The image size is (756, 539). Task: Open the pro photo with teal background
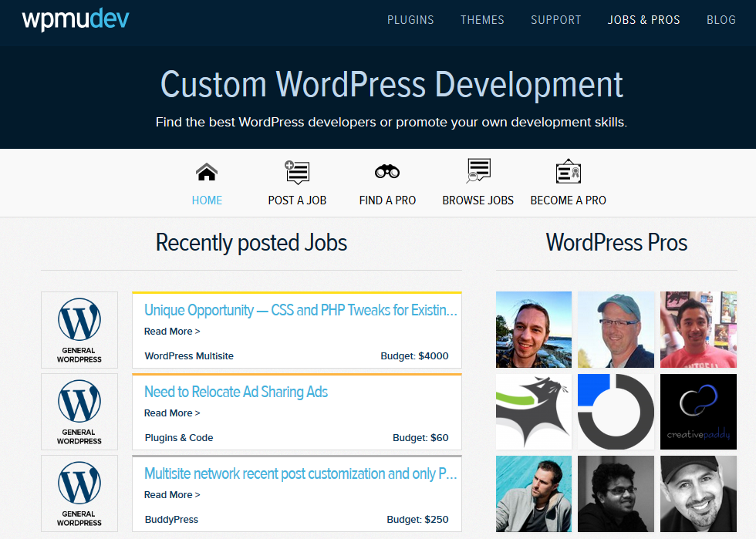click(x=534, y=494)
